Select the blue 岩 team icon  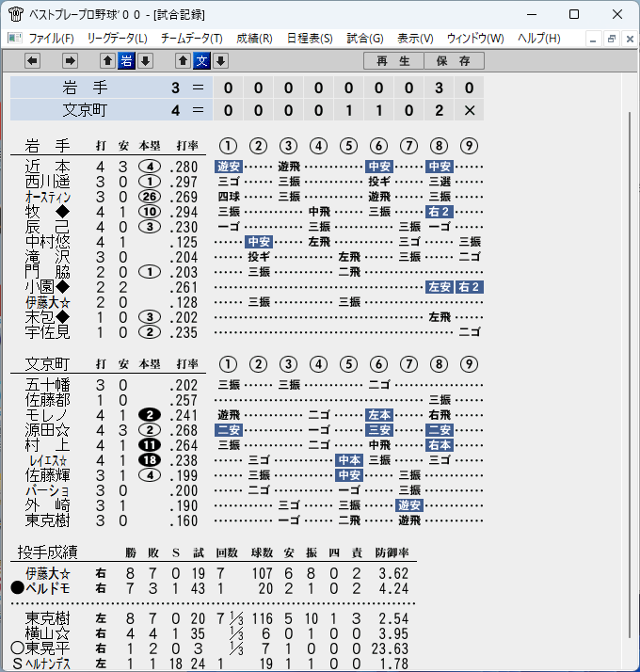(126, 61)
